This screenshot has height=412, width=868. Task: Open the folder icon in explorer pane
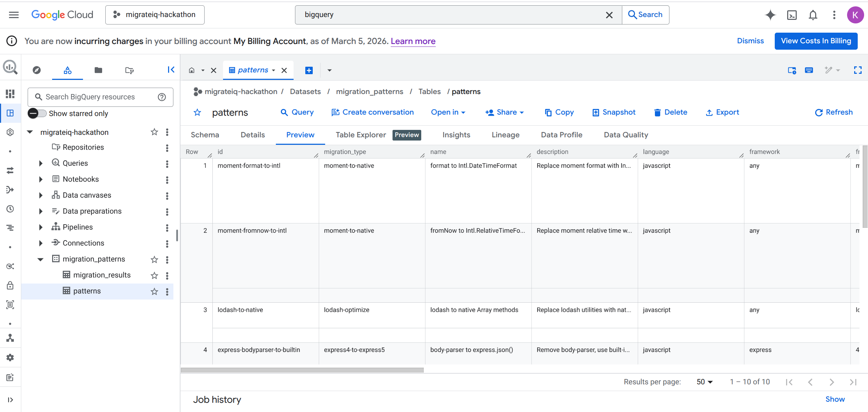point(98,70)
